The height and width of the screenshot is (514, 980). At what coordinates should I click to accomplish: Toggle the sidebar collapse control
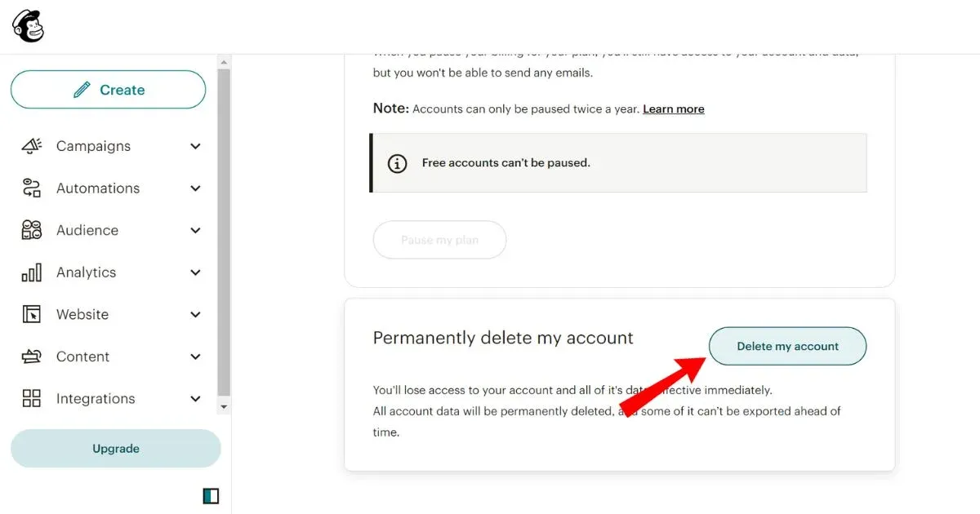[211, 496]
